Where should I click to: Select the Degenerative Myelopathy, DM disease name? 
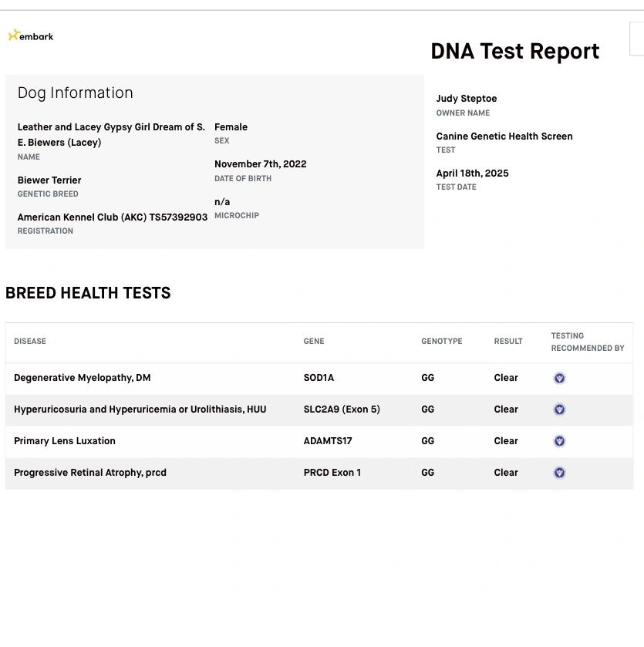click(x=83, y=378)
